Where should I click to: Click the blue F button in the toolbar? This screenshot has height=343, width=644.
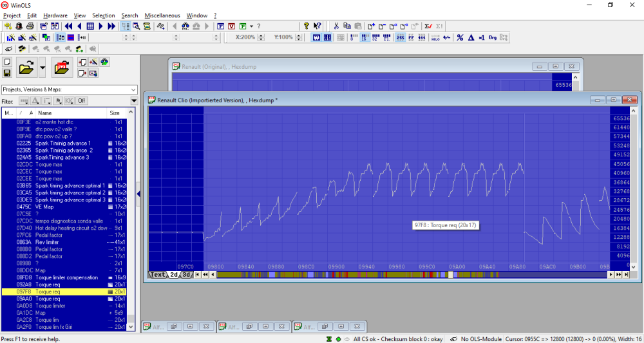[220, 26]
